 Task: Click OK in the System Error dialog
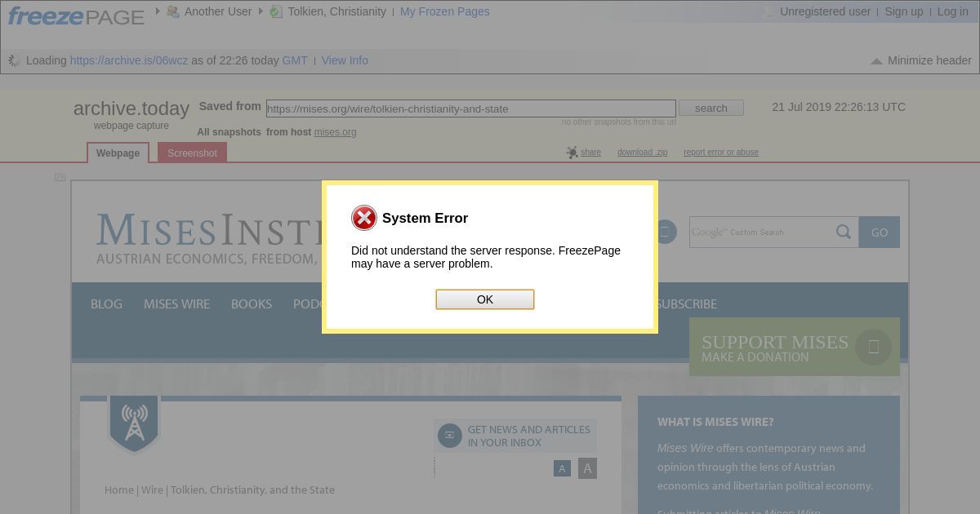485,299
